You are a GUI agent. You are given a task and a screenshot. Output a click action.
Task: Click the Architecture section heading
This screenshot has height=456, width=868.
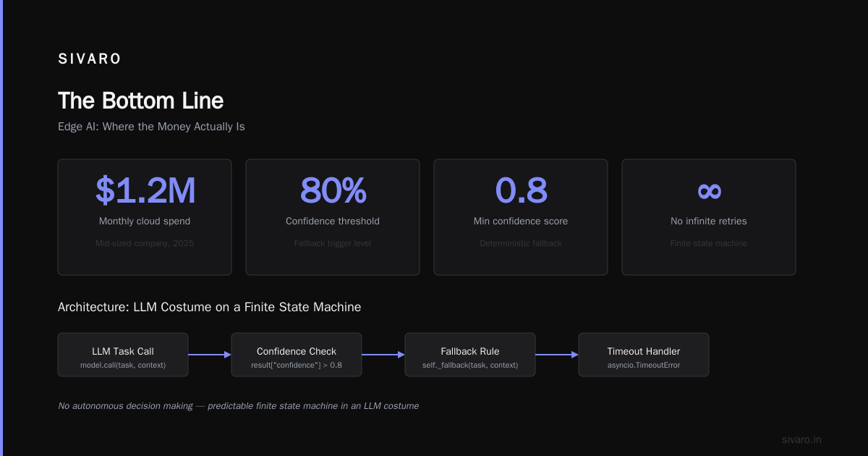click(x=209, y=307)
